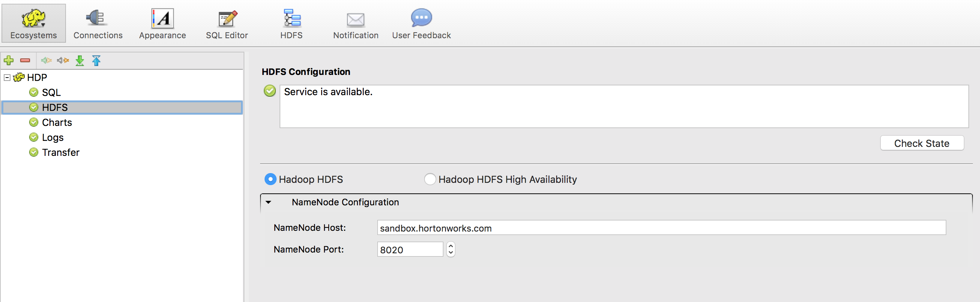Add a new ecosystem with the plus icon
This screenshot has width=980, height=302.
pos(9,60)
